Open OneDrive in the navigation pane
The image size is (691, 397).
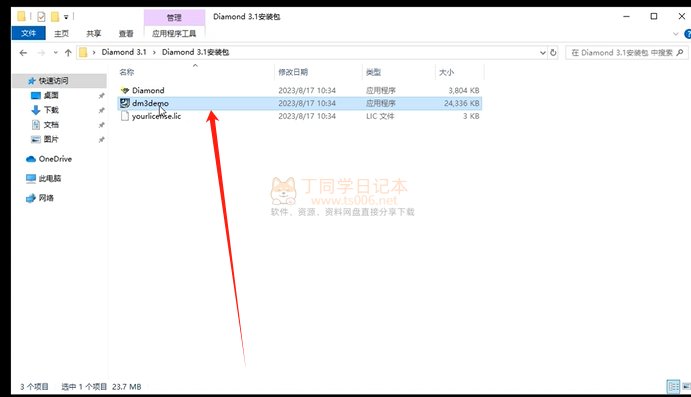point(55,159)
